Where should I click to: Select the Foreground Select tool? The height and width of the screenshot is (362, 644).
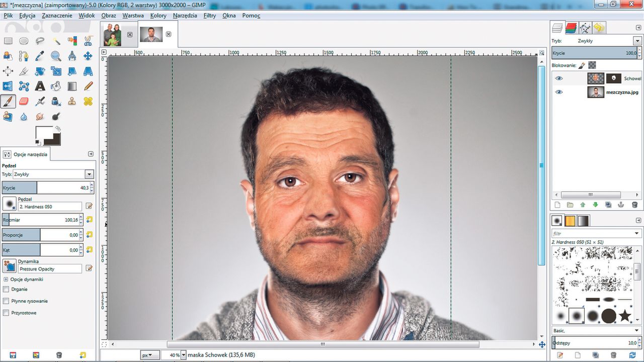(x=8, y=56)
